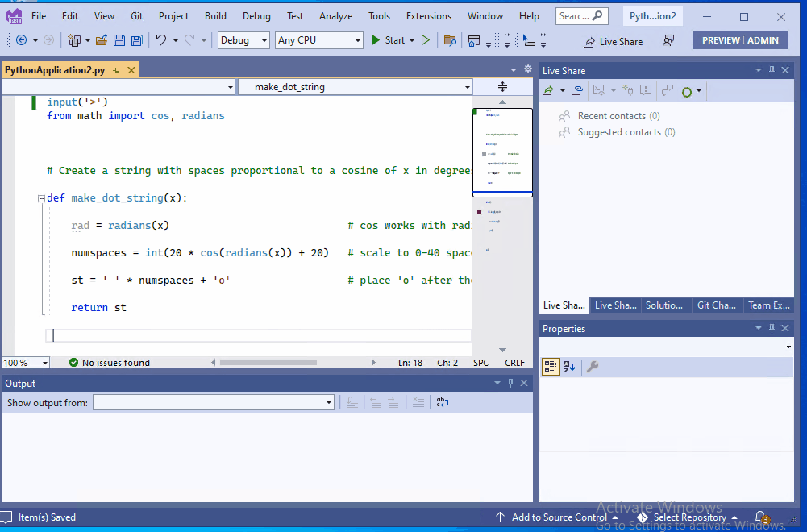Toggle auto-hide pin on the Properties panel
The width and height of the screenshot is (807, 532).
[772, 328]
